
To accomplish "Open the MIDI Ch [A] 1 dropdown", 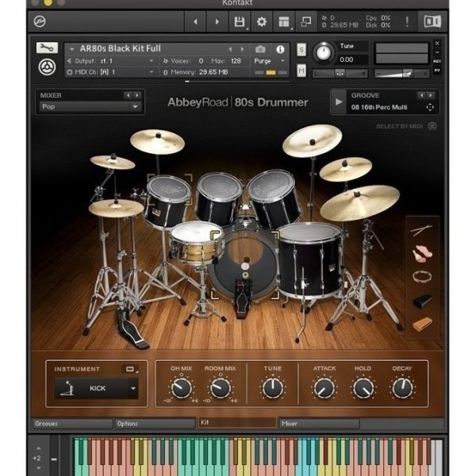I will 111,72.
